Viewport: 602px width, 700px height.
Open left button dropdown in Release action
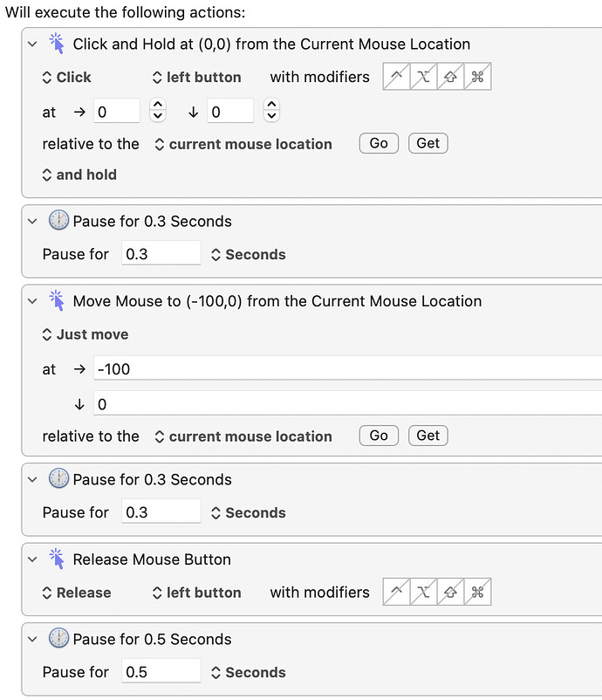pyautogui.click(x=196, y=593)
